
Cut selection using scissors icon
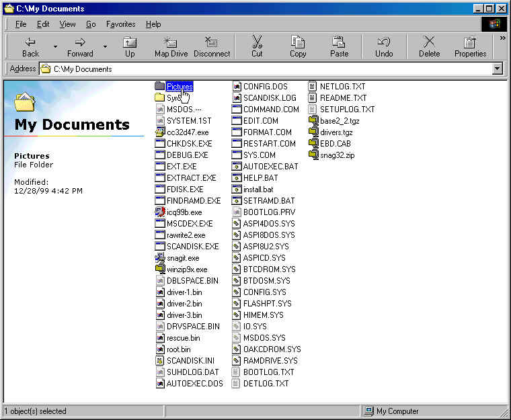tap(257, 42)
